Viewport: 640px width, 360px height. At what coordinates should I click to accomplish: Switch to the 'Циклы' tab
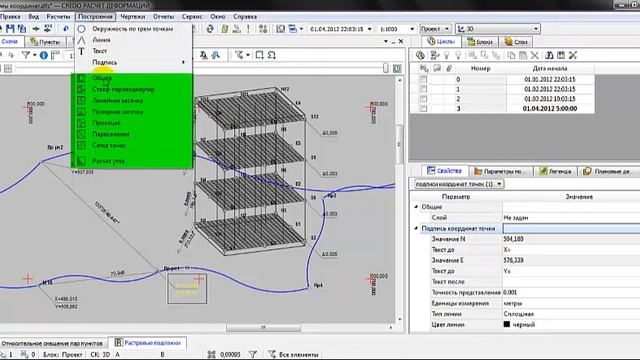[441, 42]
